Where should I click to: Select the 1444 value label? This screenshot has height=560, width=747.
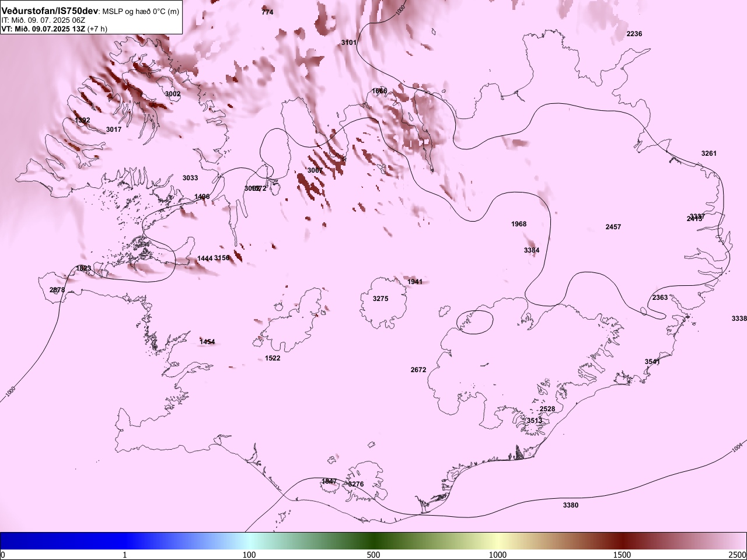205,258
